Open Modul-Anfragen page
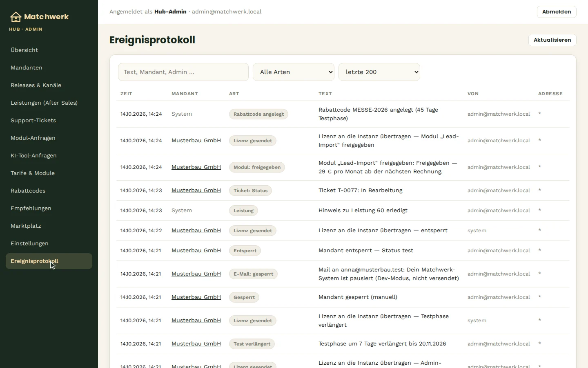Viewport: 588px width, 368px height. [x=49, y=138]
